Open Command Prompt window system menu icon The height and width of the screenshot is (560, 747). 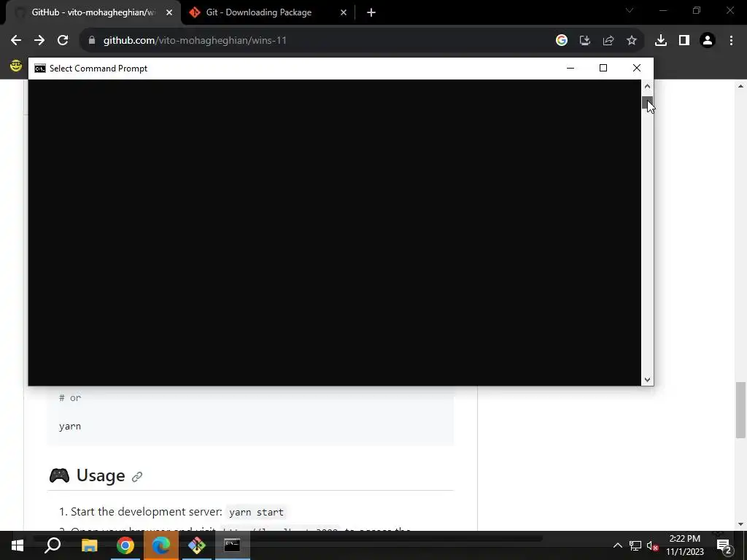(x=40, y=68)
